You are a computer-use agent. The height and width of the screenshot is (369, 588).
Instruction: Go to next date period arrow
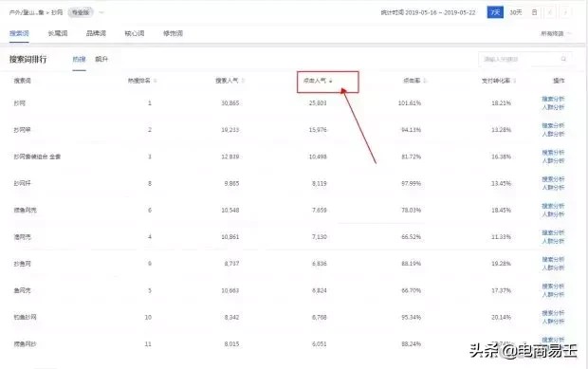tap(565, 12)
